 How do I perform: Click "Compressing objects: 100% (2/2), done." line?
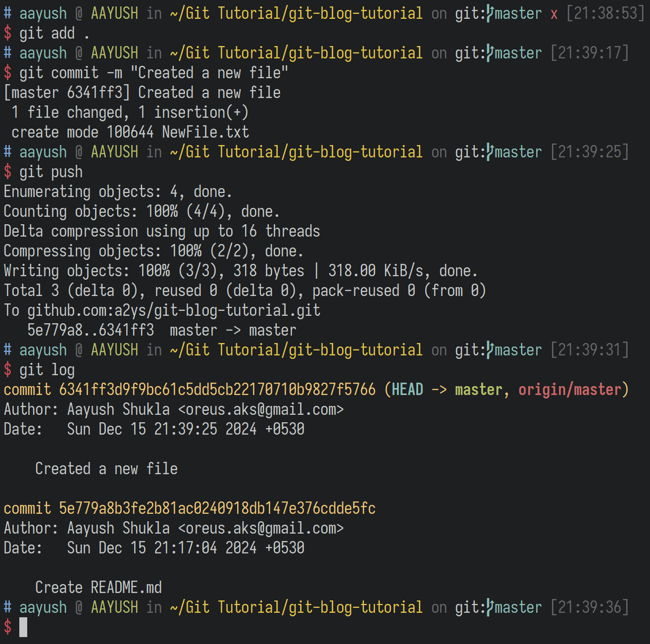[x=153, y=251]
